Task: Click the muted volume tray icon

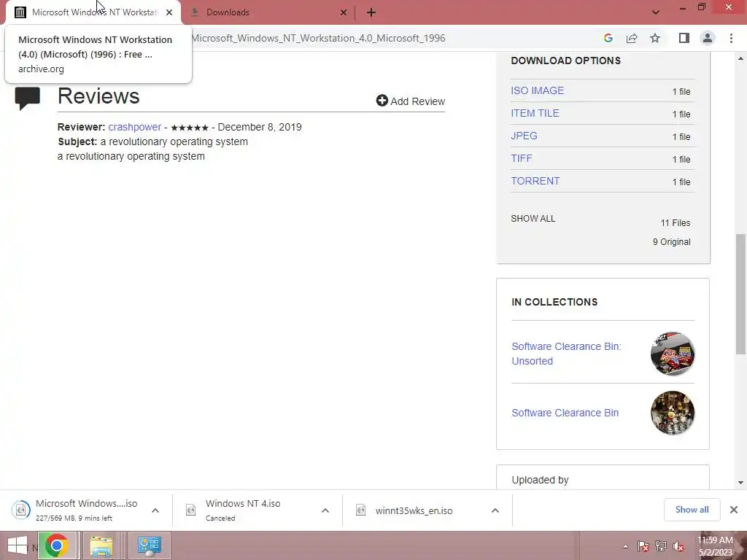Action: (678, 547)
